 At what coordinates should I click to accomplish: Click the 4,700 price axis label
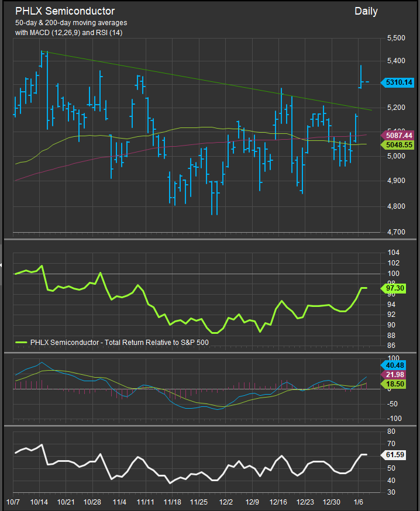(x=396, y=232)
